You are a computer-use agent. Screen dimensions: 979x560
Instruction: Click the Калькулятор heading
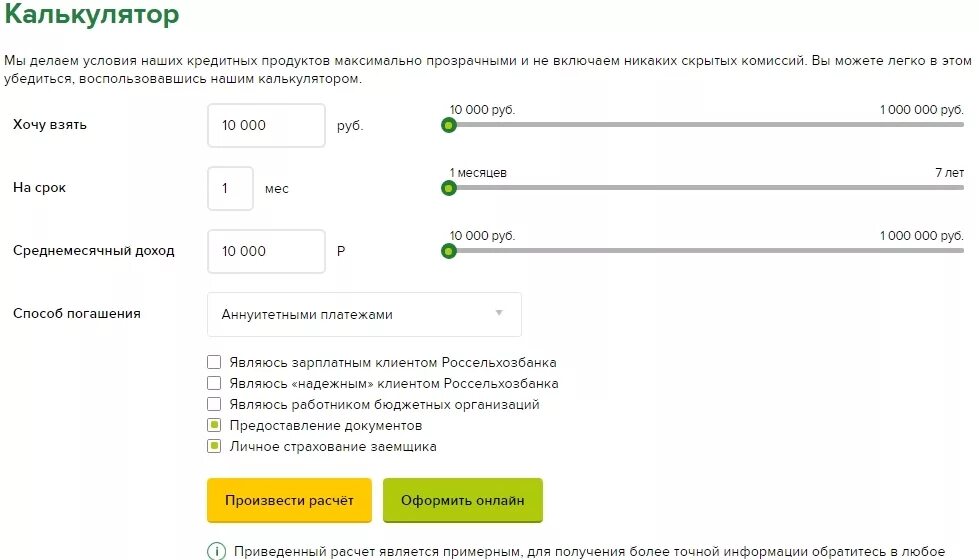(92, 14)
